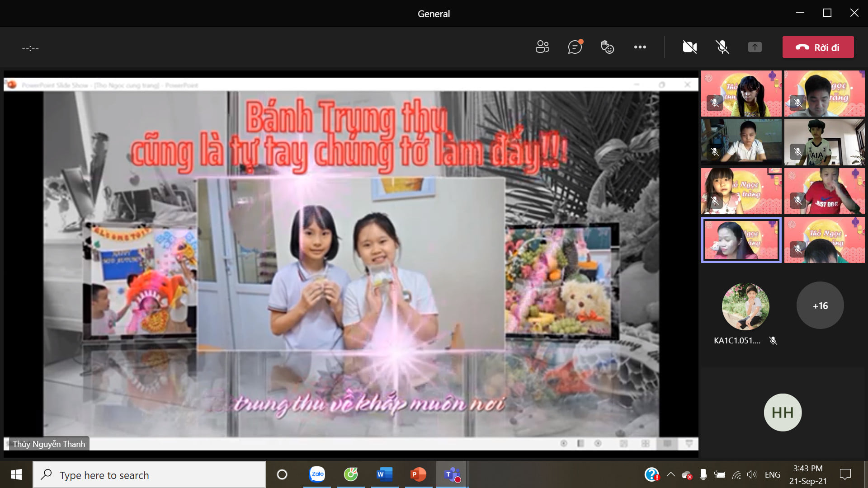Screen dimensions: 868x488
Task: Select the highlighted active speaker video tile
Action: coord(741,240)
